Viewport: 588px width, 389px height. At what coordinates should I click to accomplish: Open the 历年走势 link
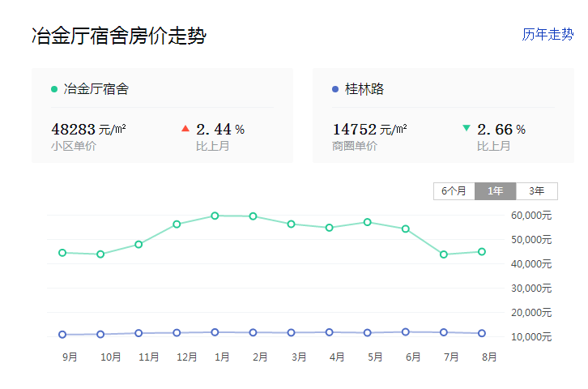(x=548, y=34)
